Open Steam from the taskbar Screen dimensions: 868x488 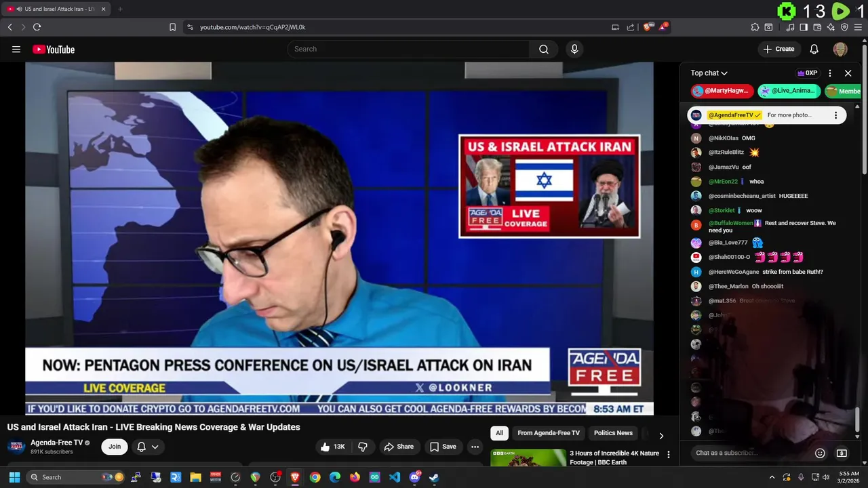click(x=434, y=477)
